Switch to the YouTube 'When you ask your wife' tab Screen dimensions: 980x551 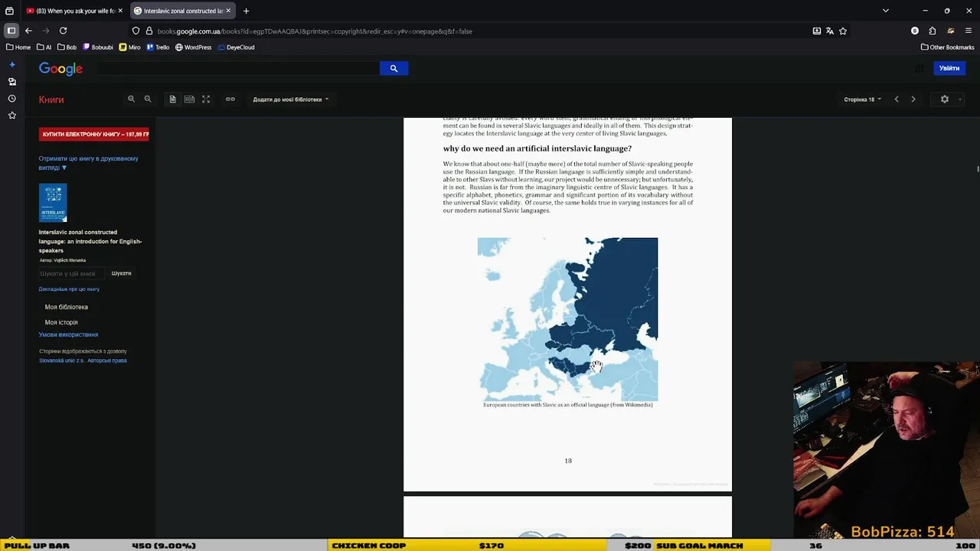[x=74, y=11]
